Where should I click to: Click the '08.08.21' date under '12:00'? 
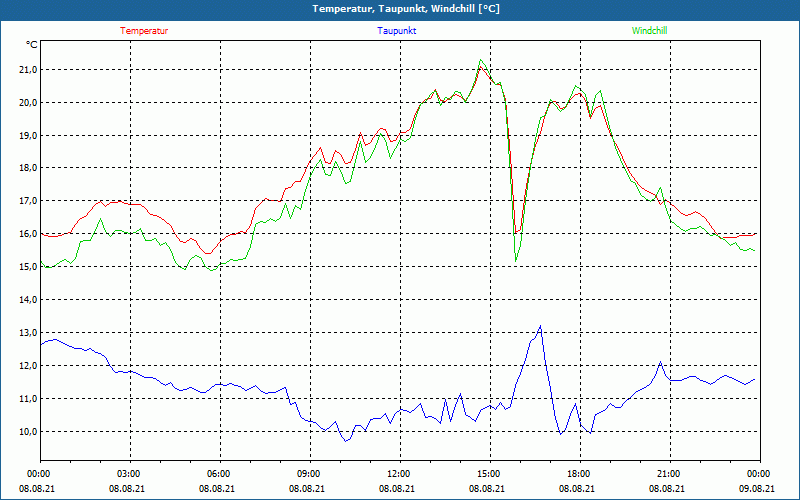tap(397, 489)
